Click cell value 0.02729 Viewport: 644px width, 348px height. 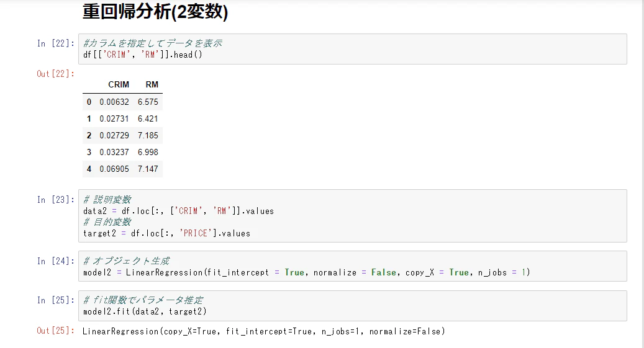tap(114, 135)
